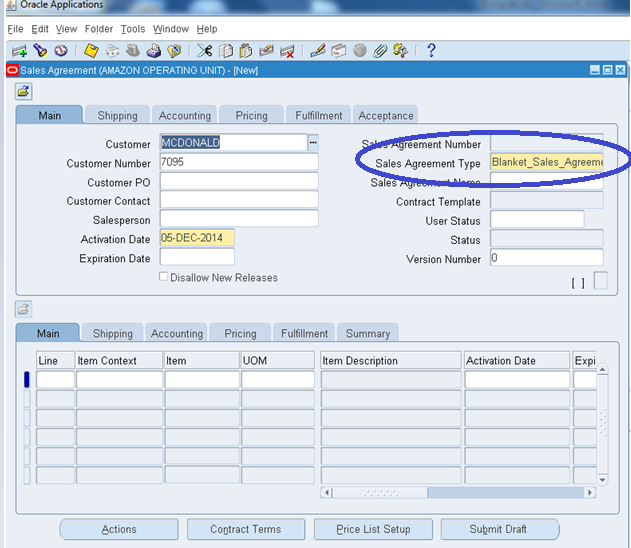Switch to header Accounting tab
The image size is (631, 548).
coord(185,115)
